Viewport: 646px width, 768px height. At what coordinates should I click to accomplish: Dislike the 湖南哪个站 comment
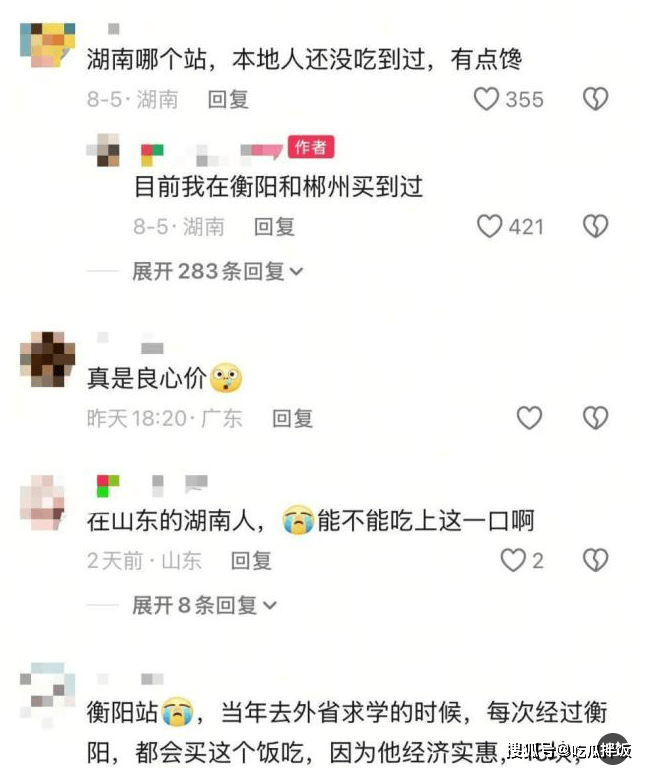click(595, 99)
